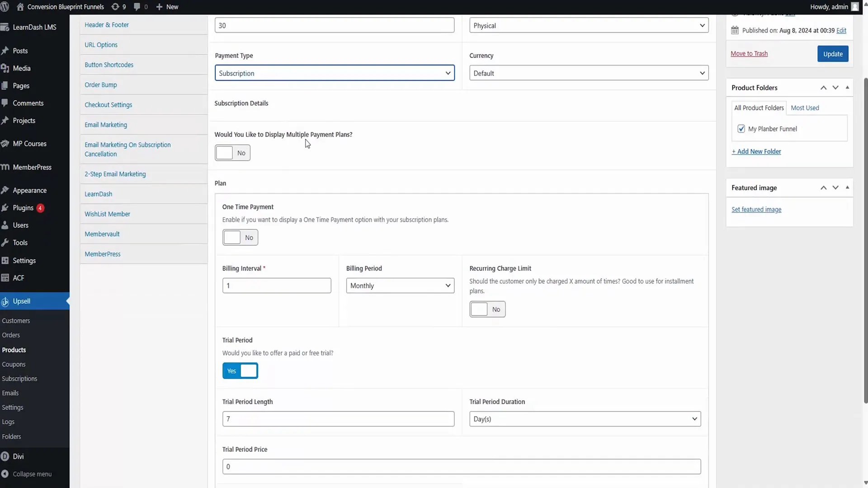The image size is (868, 488).
Task: Click the Move to Trash link
Action: point(749,53)
